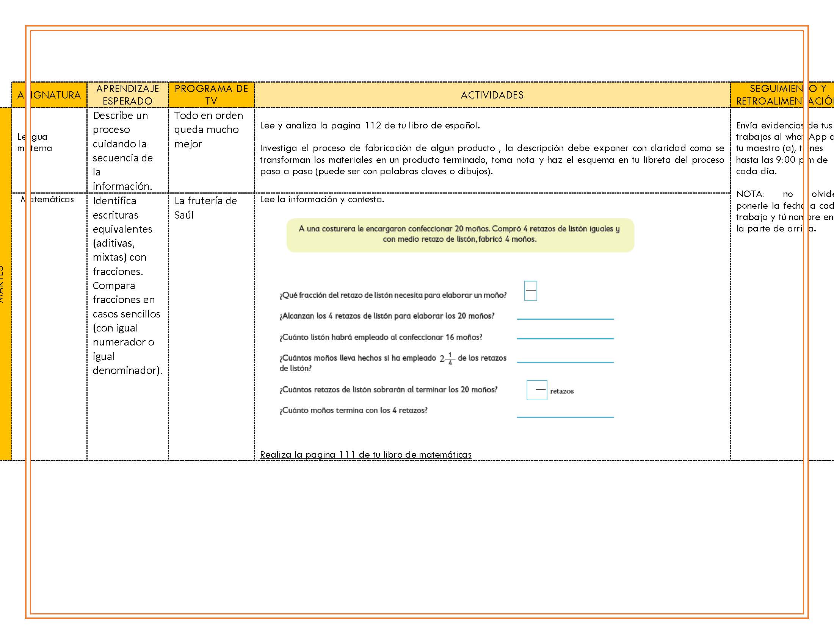Viewport: 834px width, 644px height.
Task: Click underlined 'Realiza la pagina 111' text
Action: point(365,454)
